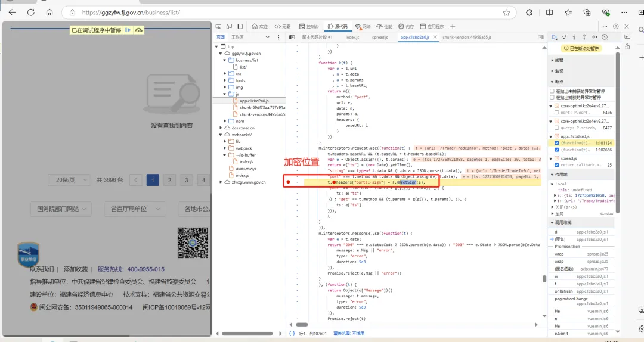Open the 国务院部门网站 dropdown
This screenshot has width=644, height=342.
(x=61, y=209)
